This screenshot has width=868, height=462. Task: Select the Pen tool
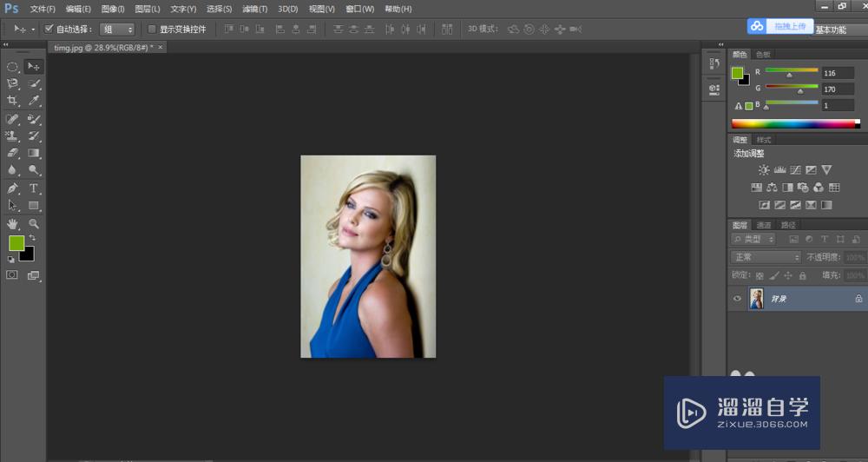[13, 188]
